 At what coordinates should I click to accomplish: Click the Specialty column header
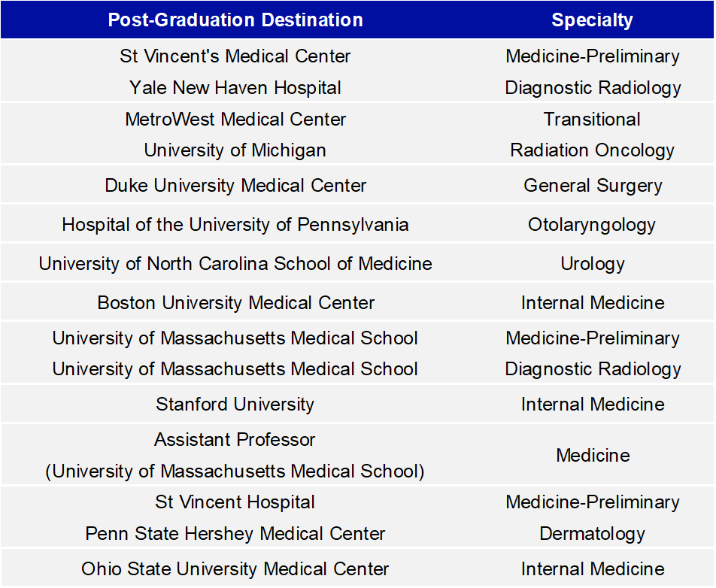[x=592, y=20]
